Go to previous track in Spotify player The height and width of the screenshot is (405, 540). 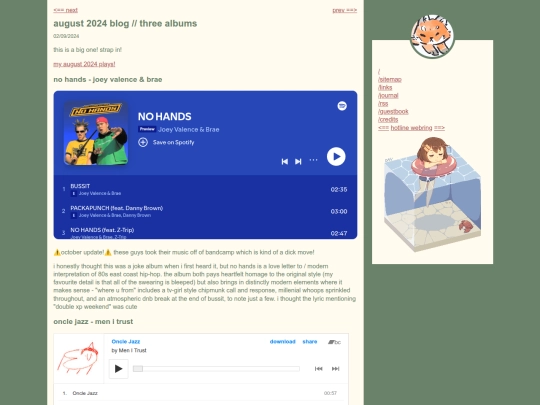[284, 161]
